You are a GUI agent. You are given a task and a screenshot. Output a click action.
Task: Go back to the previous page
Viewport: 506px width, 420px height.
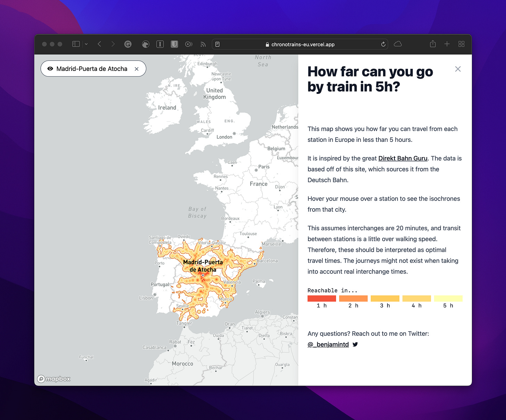pyautogui.click(x=99, y=44)
